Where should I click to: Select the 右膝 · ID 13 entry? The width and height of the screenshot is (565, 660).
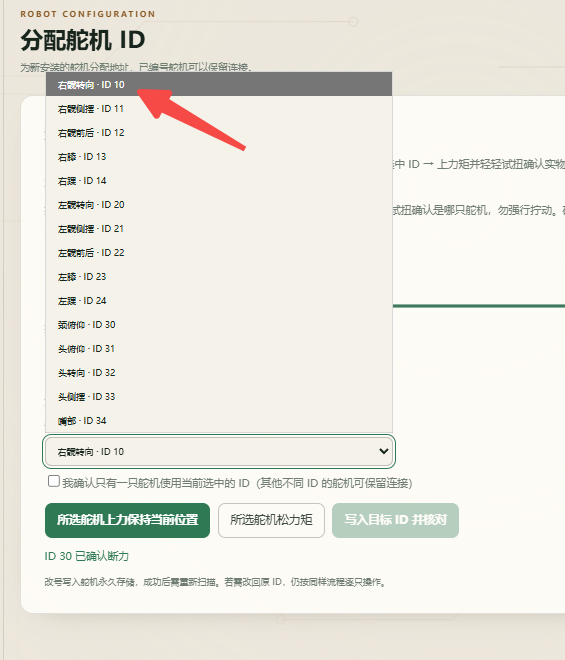tap(219, 157)
